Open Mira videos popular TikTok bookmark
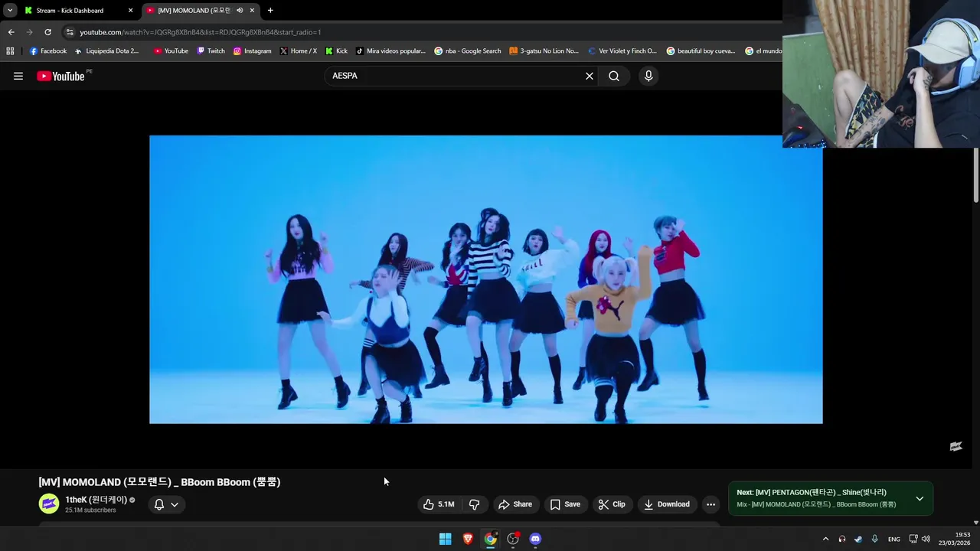This screenshot has width=980, height=551. point(390,51)
